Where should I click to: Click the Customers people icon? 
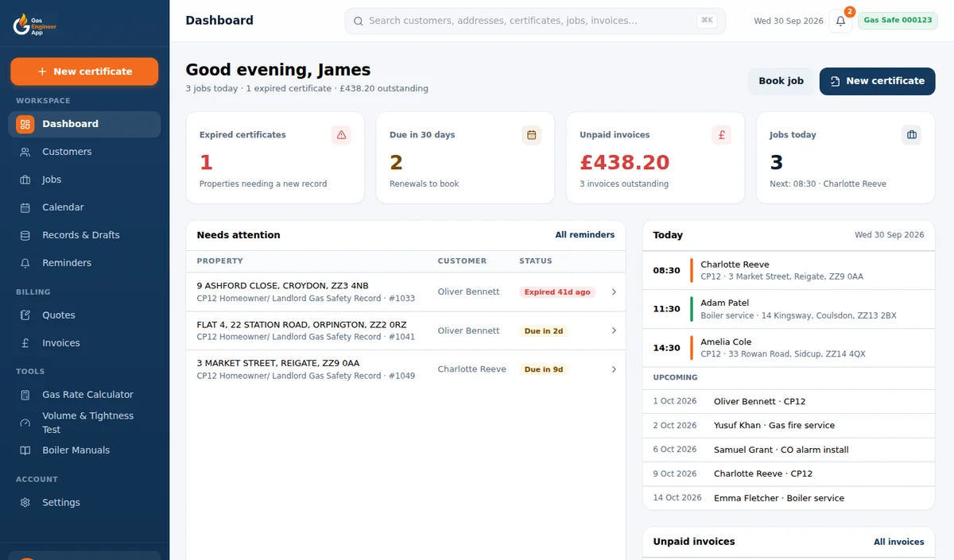(x=25, y=152)
